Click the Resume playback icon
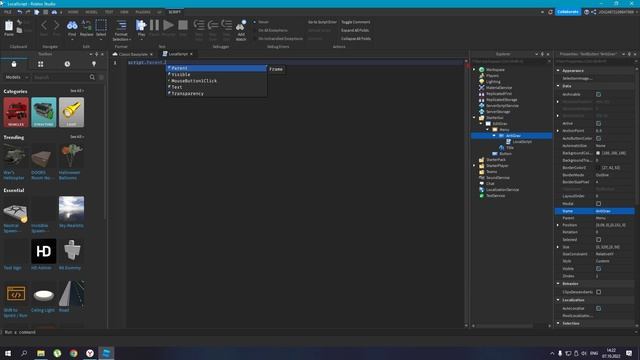Image resolution: width=640 pixels, height=360 pixels. 168,25
